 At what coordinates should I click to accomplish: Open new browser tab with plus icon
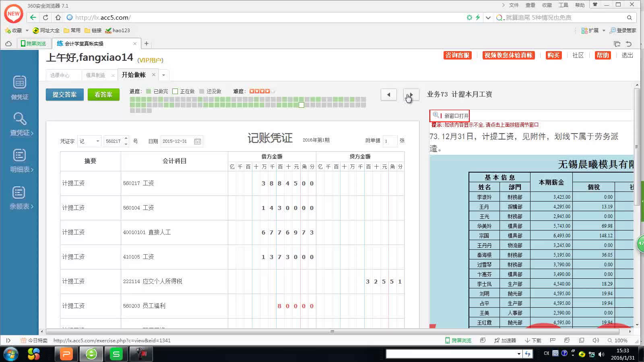(147, 43)
